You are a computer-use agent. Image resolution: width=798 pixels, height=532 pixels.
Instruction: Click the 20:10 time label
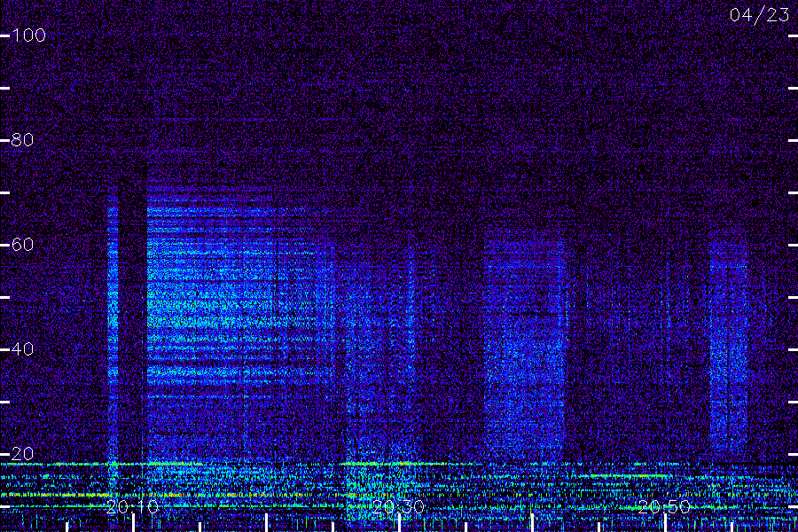coord(133,506)
